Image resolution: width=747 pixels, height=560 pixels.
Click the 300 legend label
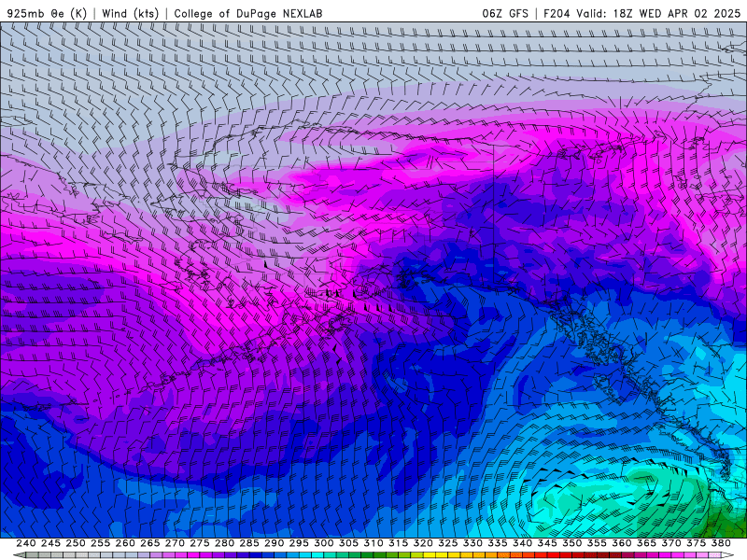coord(323,543)
